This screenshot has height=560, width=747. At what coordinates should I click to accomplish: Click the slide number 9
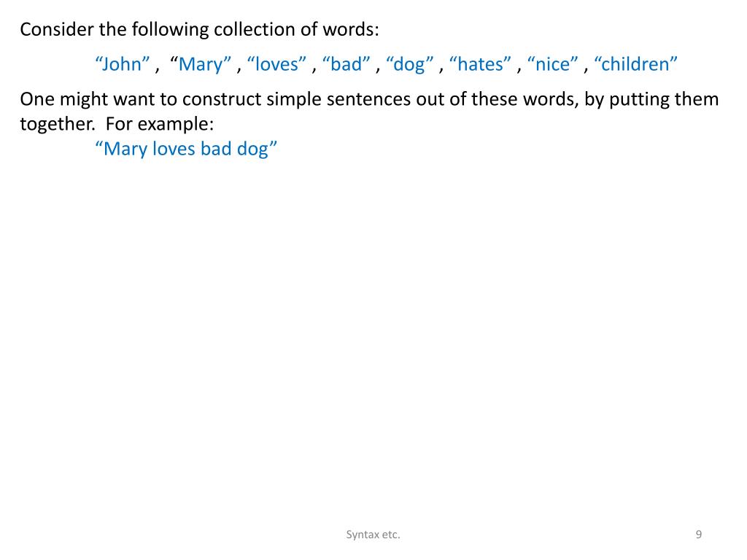point(698,534)
